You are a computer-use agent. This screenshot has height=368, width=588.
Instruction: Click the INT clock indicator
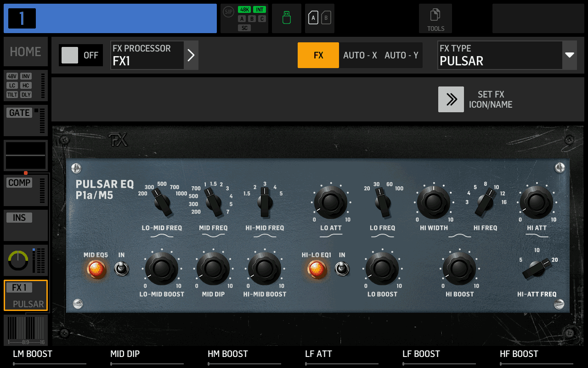(x=260, y=9)
